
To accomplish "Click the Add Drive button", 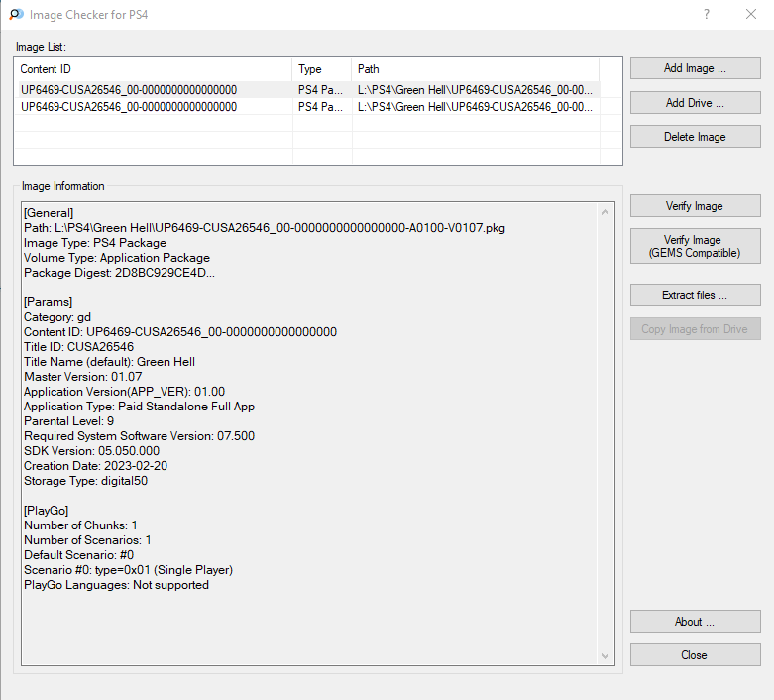I will pos(695,103).
